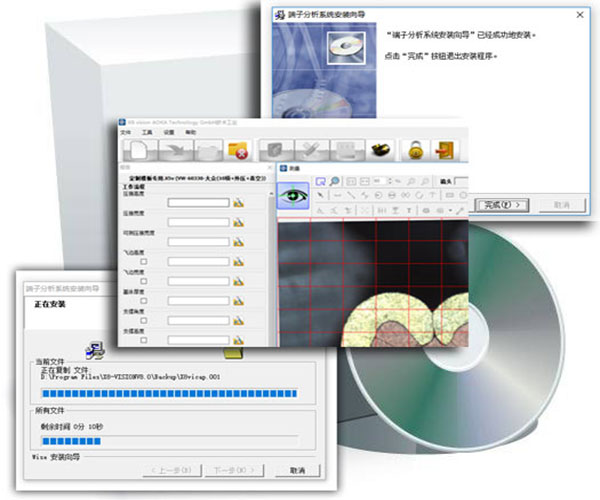Click measure icon beside 飞边宽度 field

coord(238,282)
